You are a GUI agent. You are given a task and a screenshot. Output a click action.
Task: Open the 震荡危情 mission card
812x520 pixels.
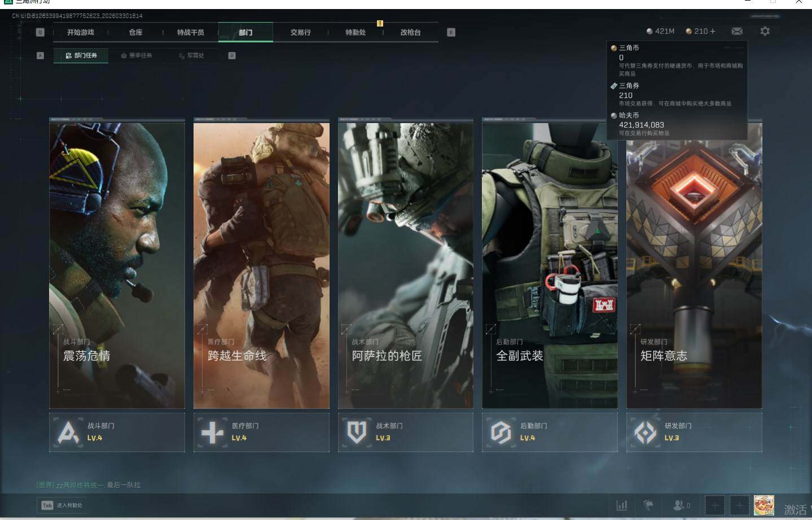117,263
